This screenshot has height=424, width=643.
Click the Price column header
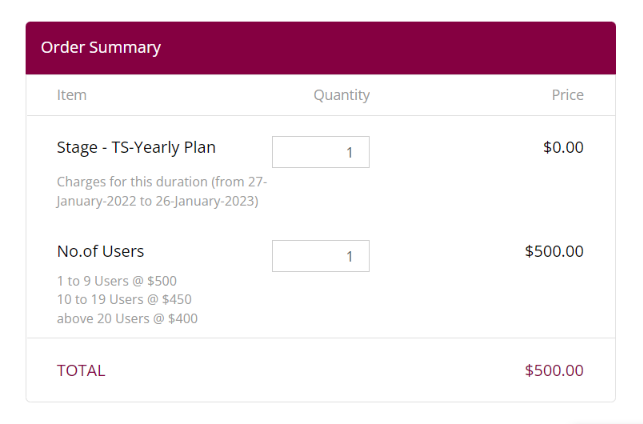click(568, 95)
